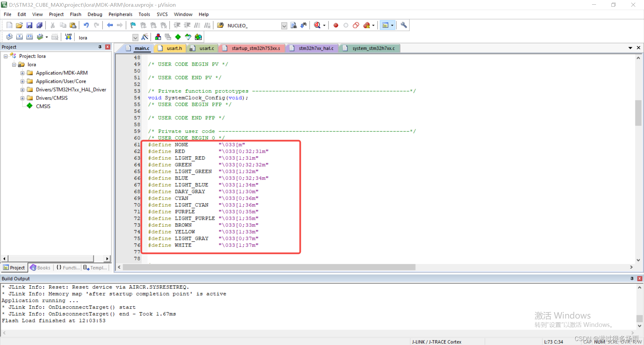644x345 pixels.
Task: Switch to the usart.c tab
Action: (x=205, y=48)
